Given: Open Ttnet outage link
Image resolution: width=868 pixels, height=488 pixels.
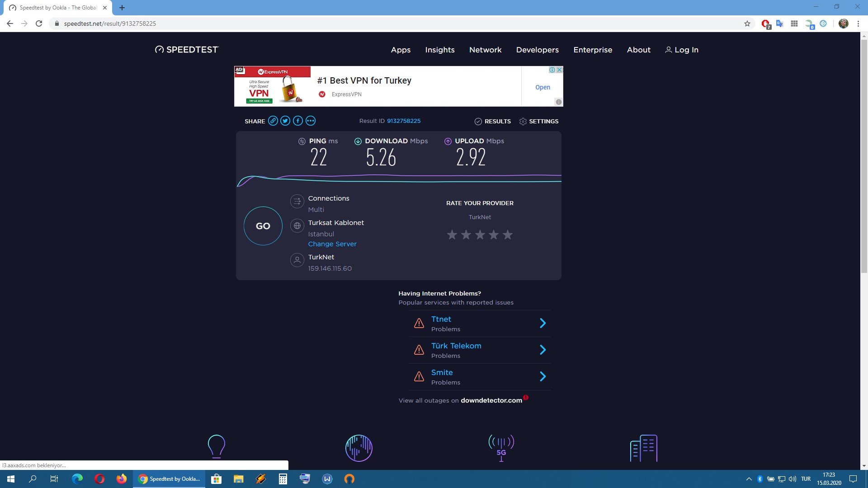Looking at the screenshot, I should (x=441, y=319).
